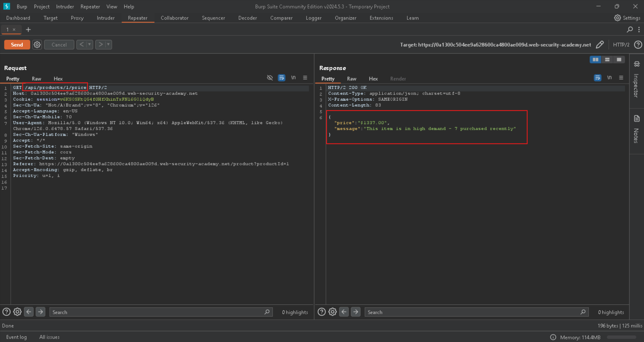Toggle response non-printable characters \n
Viewport: 644px width, 342px height.
(609, 78)
